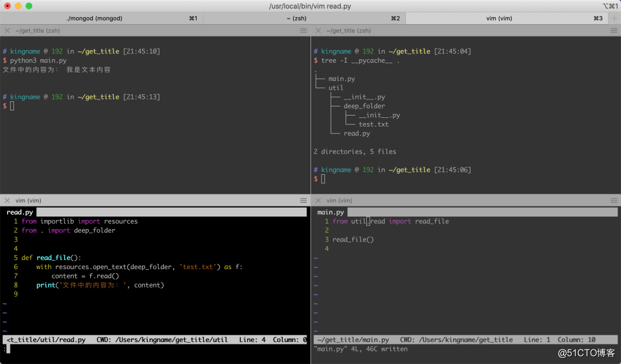
Task: Open the hamburger menu of the python3 output pane
Action: click(303, 30)
